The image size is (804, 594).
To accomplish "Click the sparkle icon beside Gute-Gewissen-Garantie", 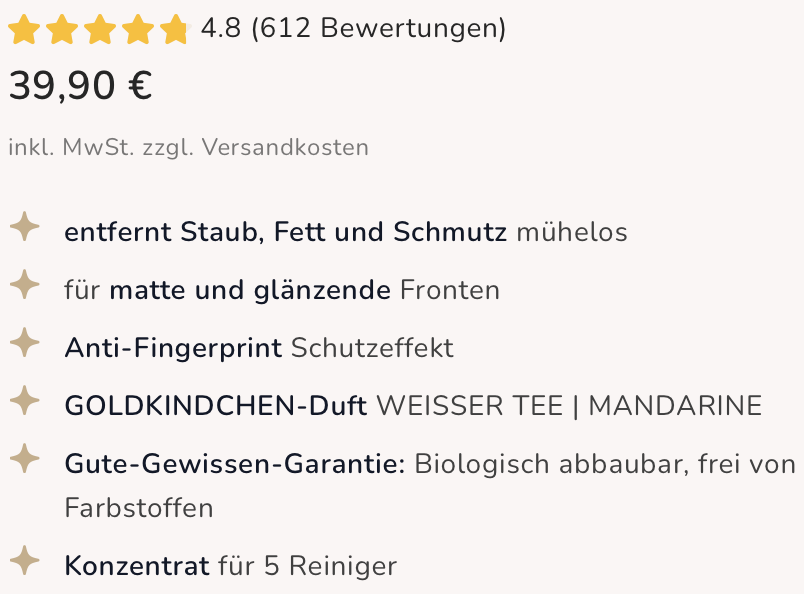I will click(x=25, y=459).
